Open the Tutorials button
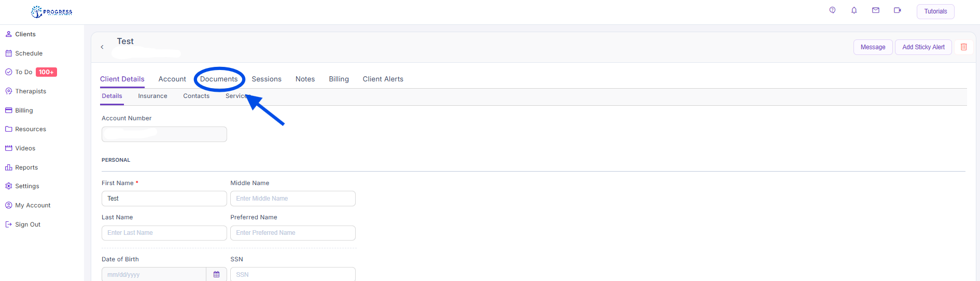 point(935,11)
